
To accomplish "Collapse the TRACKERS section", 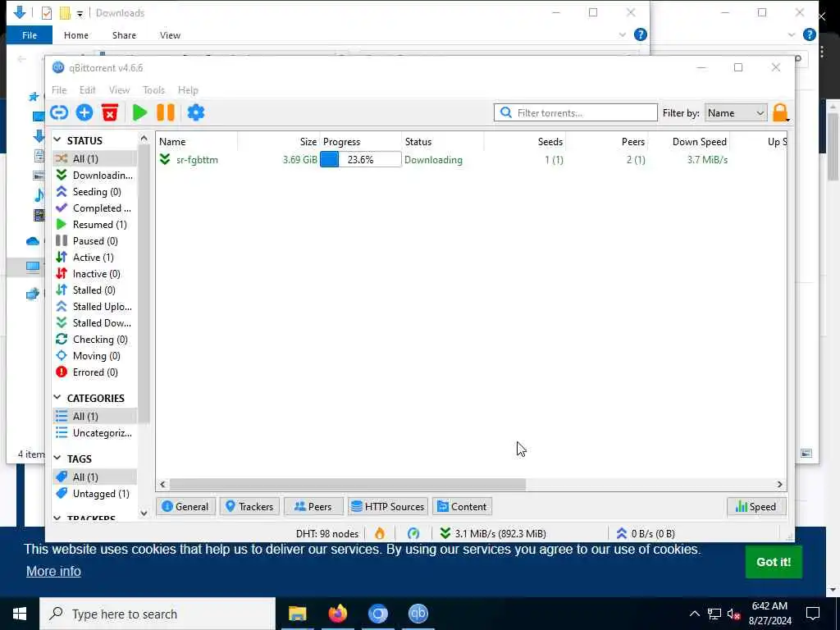I will click(57, 518).
